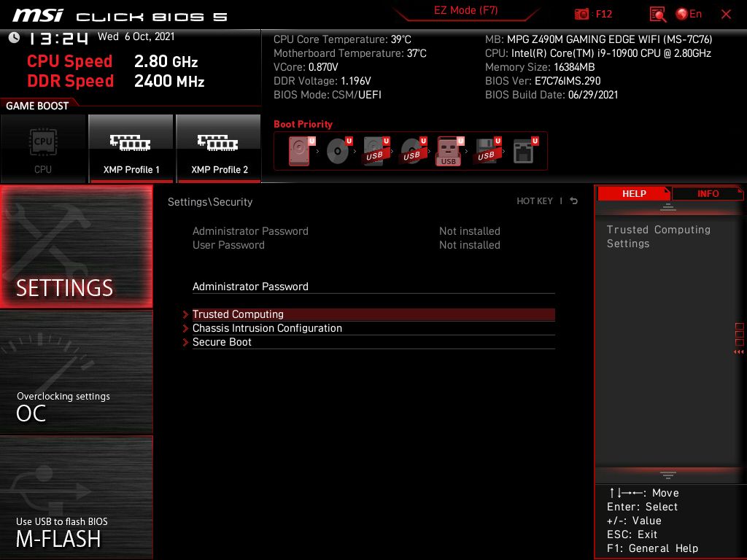Enable XMP Profile 2
The image size is (747, 560).
(219, 149)
